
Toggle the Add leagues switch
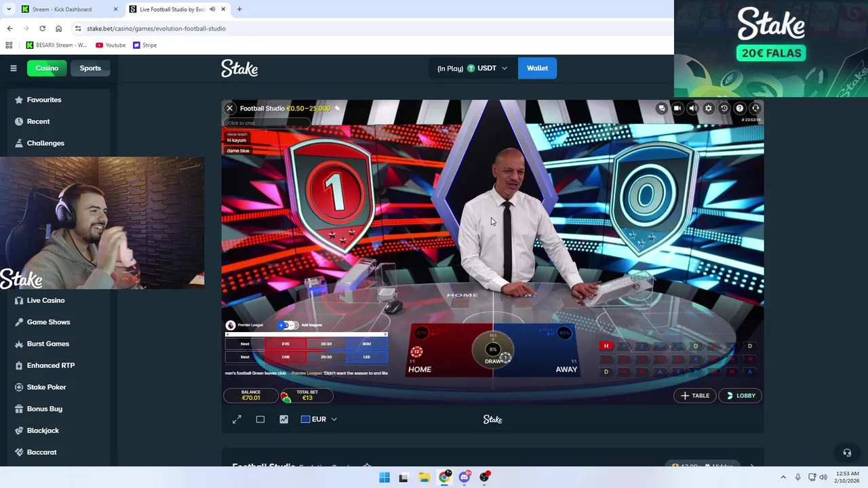pyautogui.click(x=288, y=325)
